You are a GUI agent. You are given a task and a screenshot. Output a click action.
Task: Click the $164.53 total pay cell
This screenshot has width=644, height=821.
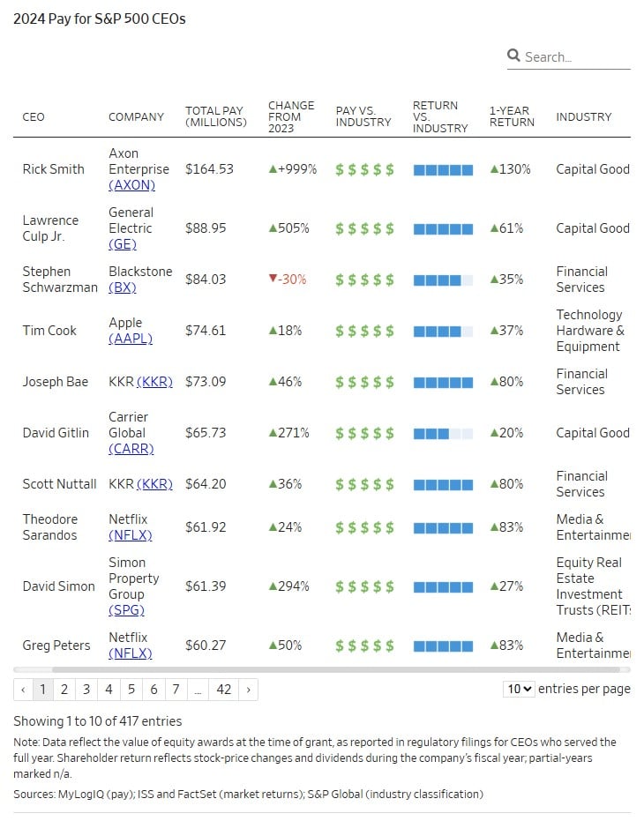point(209,169)
